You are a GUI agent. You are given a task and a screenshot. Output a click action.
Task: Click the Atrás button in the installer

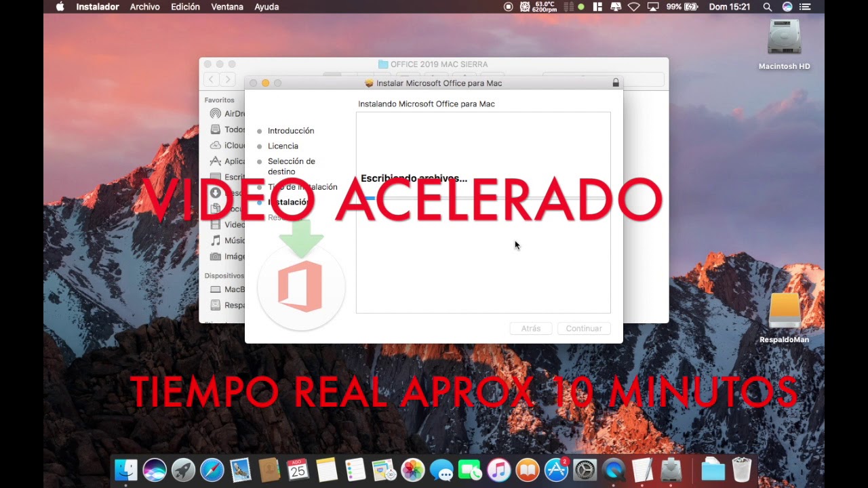coord(531,328)
